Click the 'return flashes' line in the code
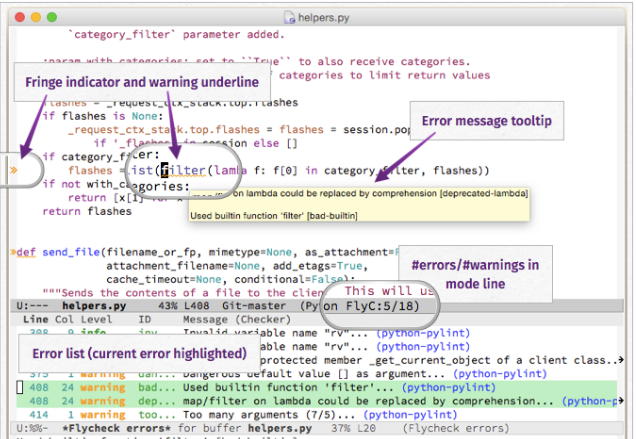This screenshot has width=636, height=439. [87, 211]
